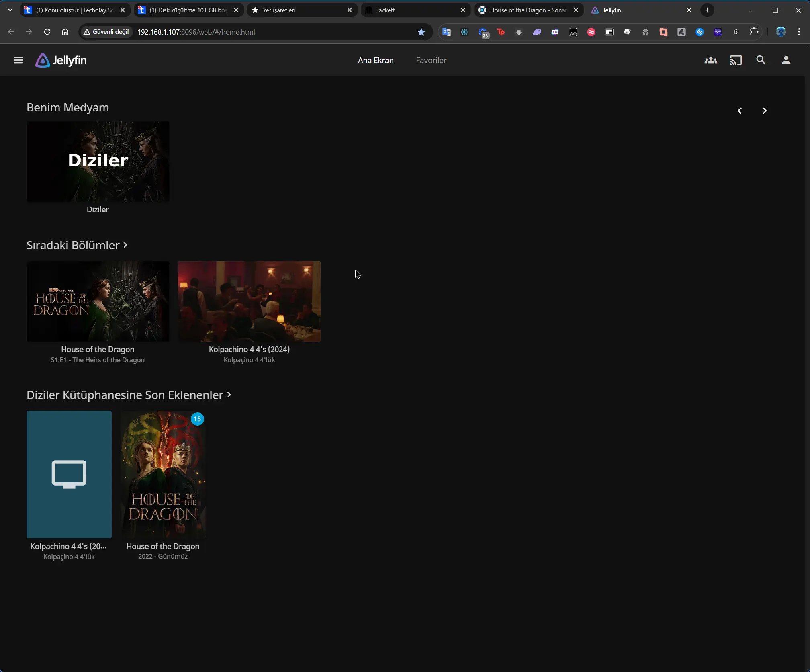Open the SyncPlay group icon

click(711, 60)
